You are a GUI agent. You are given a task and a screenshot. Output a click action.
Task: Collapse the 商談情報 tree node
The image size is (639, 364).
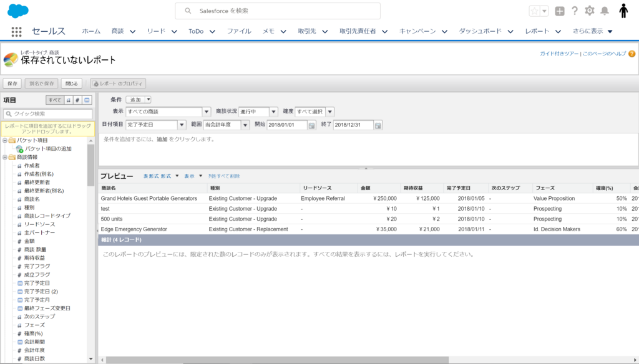[x=5, y=157]
